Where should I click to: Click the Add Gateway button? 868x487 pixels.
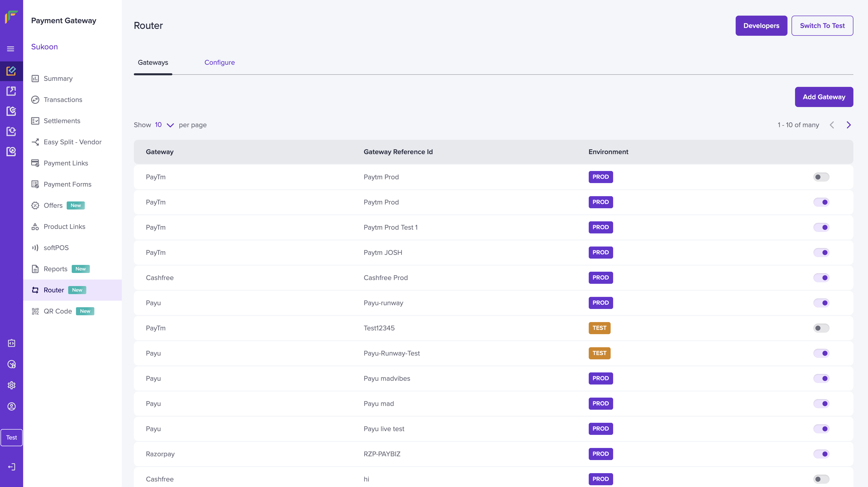pyautogui.click(x=823, y=97)
